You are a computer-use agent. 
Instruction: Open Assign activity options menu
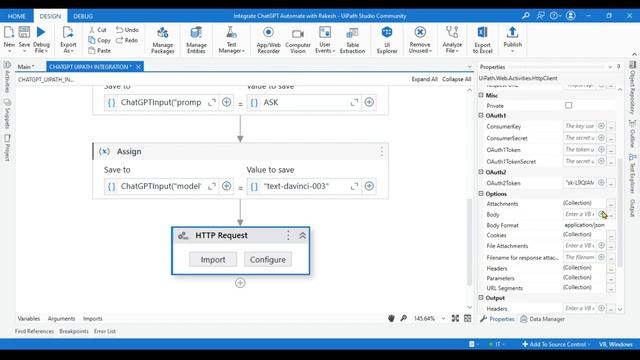coord(382,151)
